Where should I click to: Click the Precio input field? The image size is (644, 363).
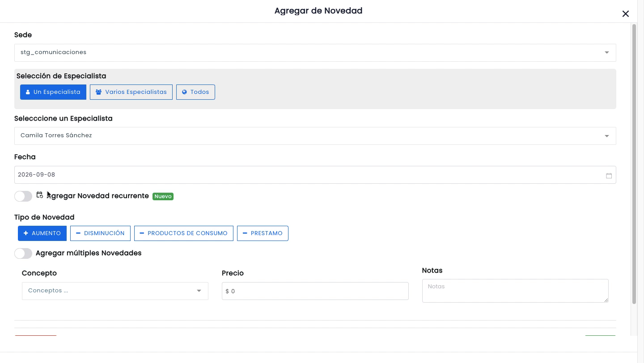[x=315, y=291]
